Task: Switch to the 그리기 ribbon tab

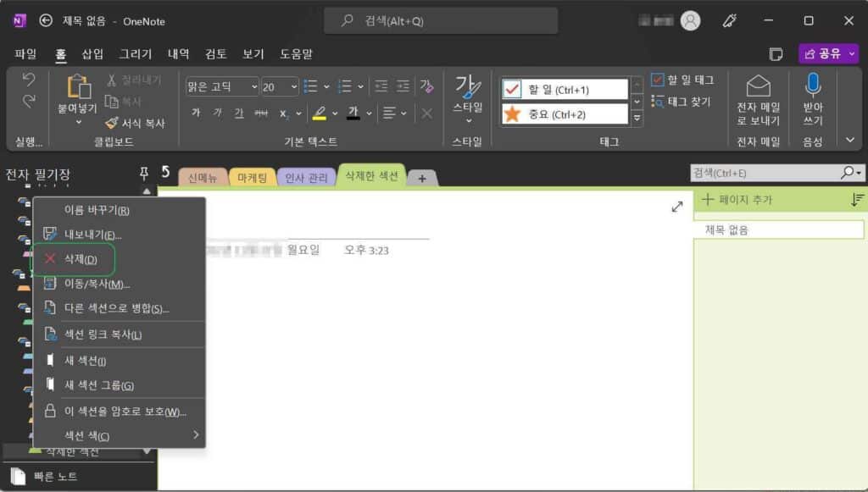Action: (x=136, y=53)
